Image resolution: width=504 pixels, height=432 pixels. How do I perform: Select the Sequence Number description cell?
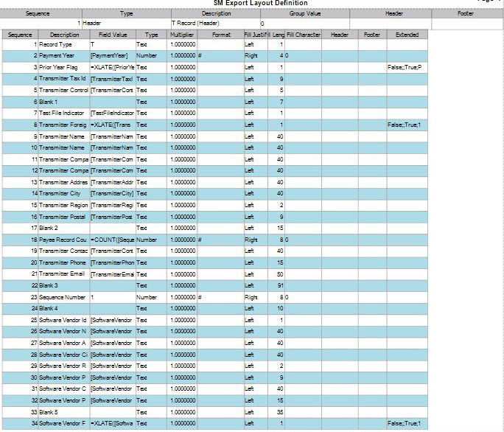[62, 296]
